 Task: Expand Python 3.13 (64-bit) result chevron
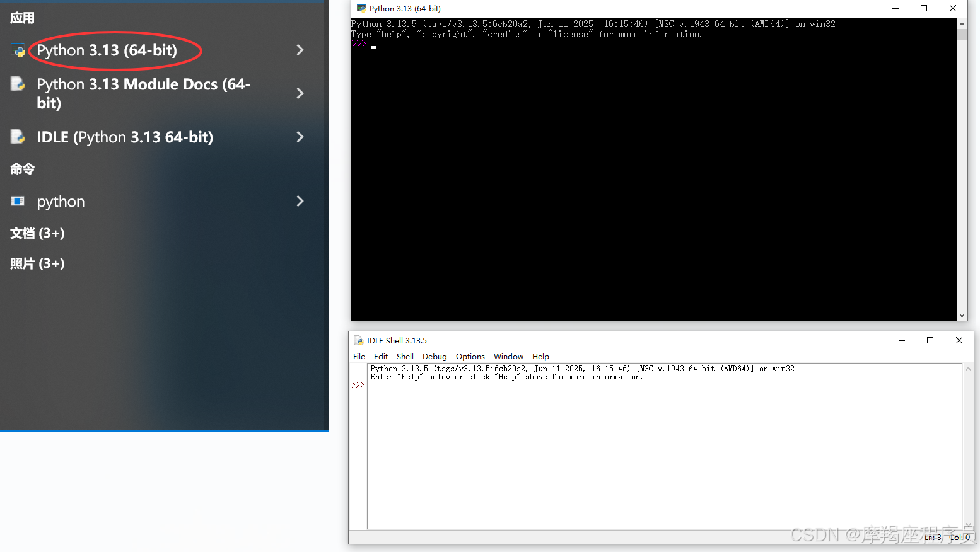(x=300, y=50)
